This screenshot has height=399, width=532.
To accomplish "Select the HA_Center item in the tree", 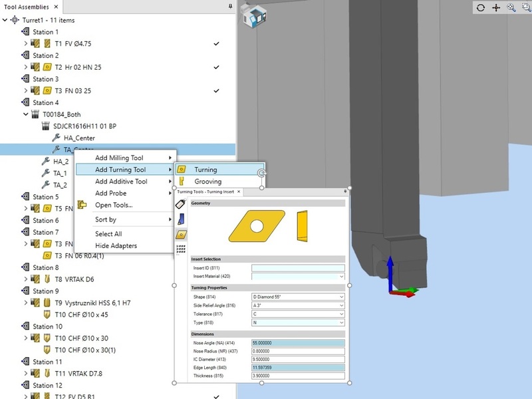I will point(79,138).
